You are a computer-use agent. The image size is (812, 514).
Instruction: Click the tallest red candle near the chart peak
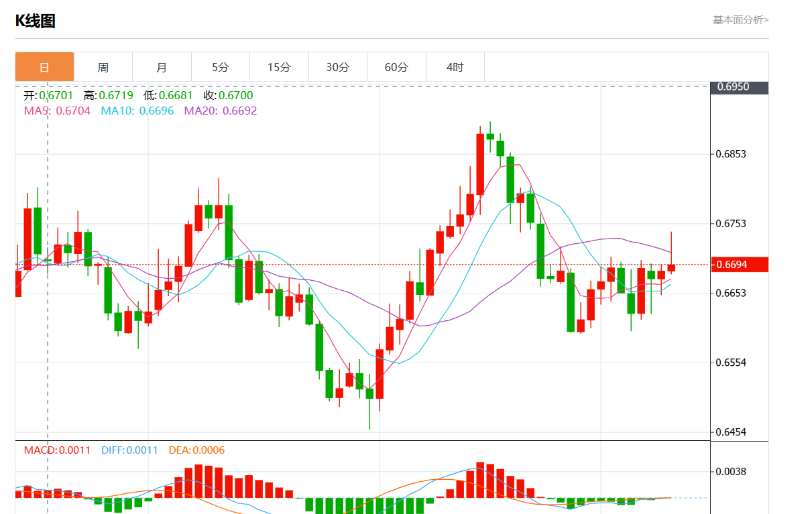point(480,164)
